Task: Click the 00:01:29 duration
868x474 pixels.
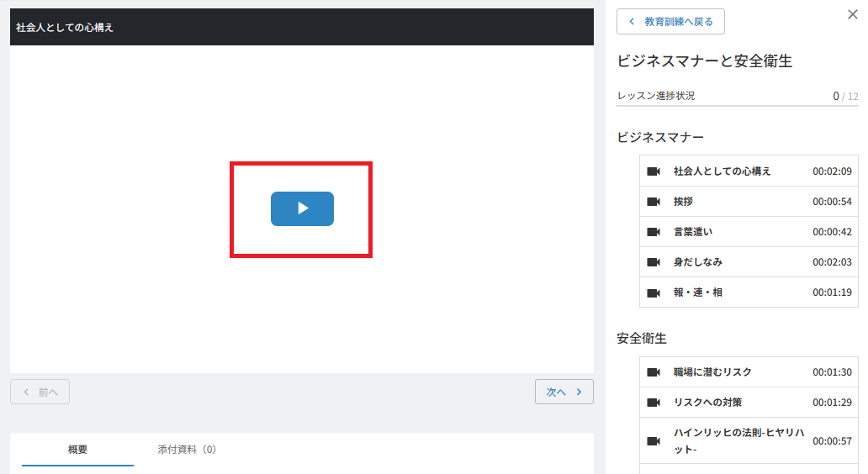Action: point(832,403)
